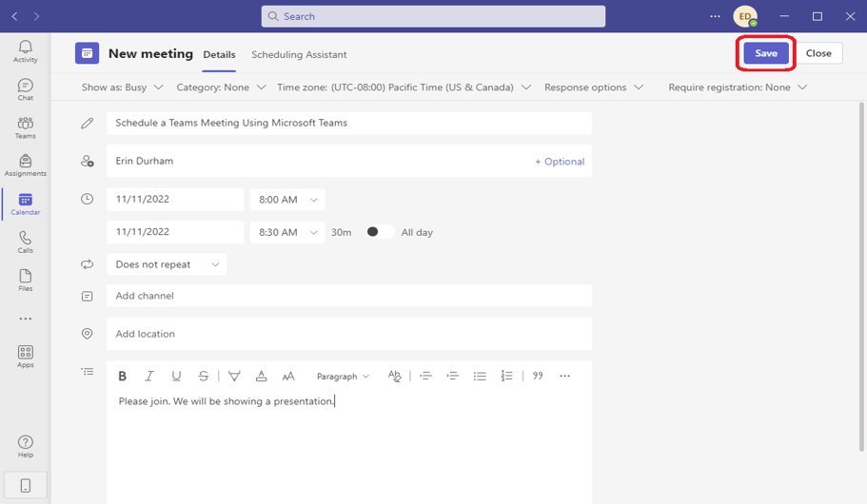867x504 pixels.
Task: Apply underline formatting
Action: (176, 377)
